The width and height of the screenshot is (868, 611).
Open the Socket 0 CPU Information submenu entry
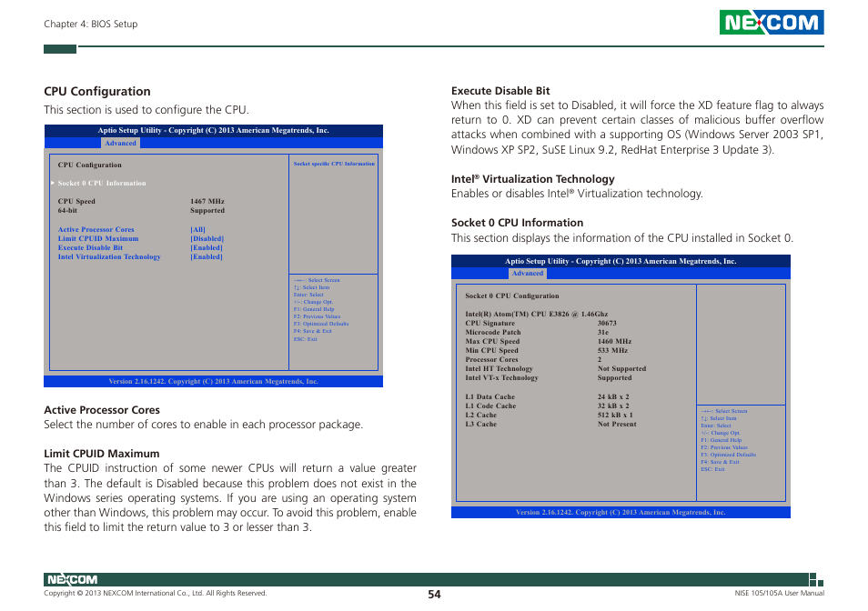tap(102, 183)
